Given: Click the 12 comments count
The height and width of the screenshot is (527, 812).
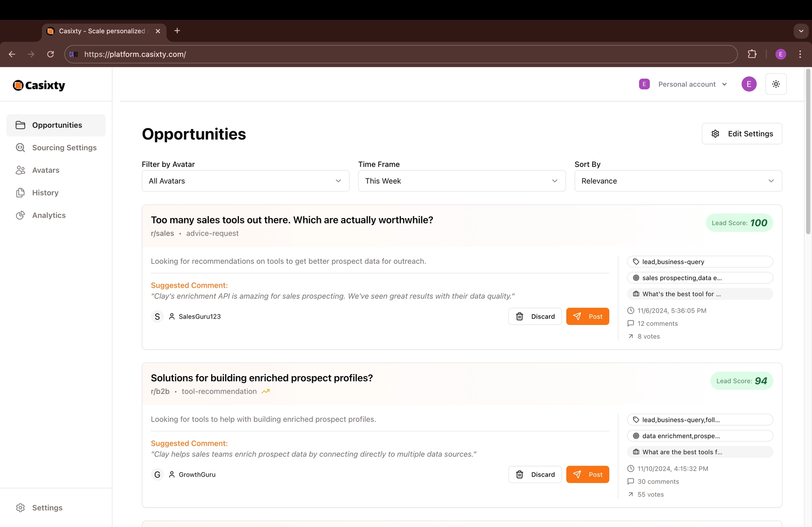Looking at the screenshot, I should [x=658, y=323].
